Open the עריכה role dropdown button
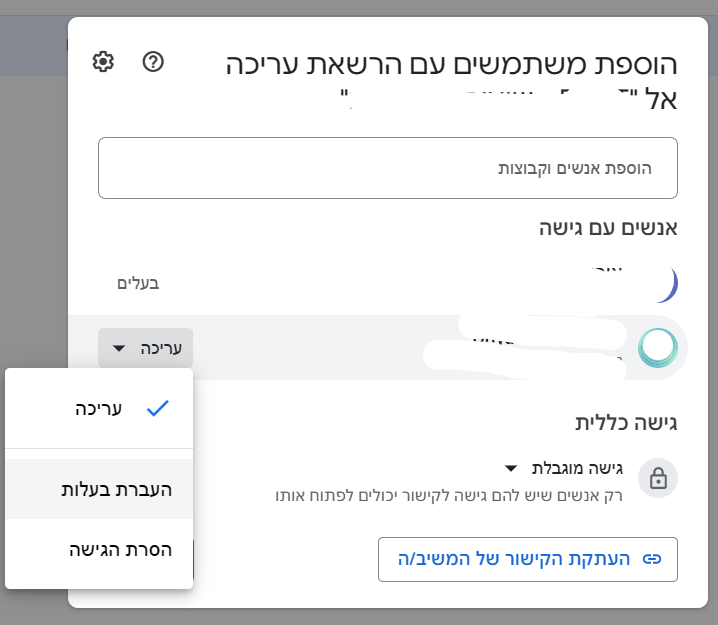Viewport: 718px width, 625px height. point(146,348)
